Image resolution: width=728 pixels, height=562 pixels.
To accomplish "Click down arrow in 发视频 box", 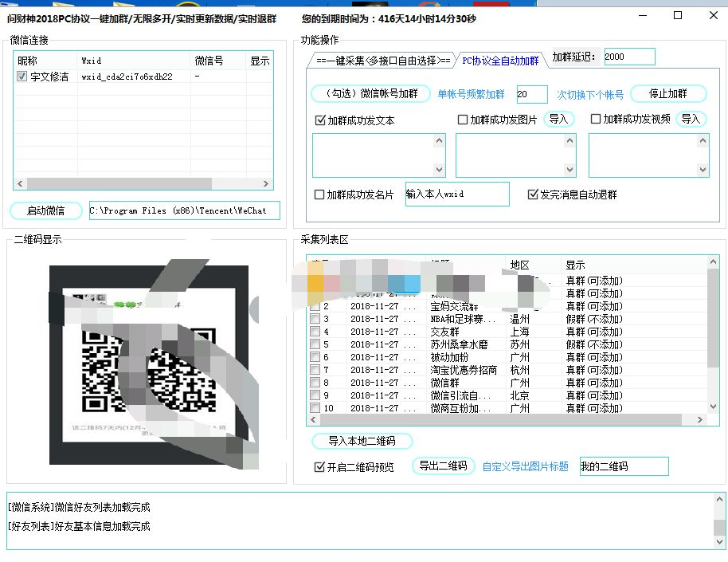I will 703,170.
